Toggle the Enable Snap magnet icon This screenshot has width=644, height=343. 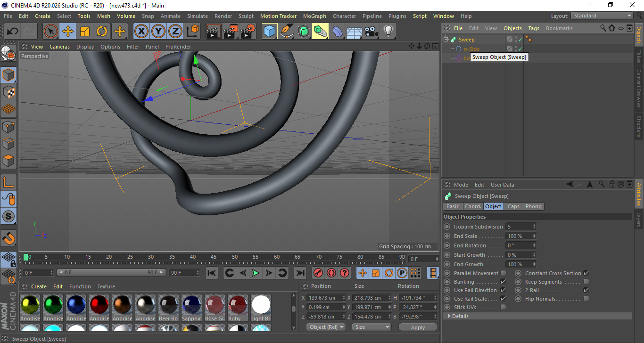tap(8, 237)
